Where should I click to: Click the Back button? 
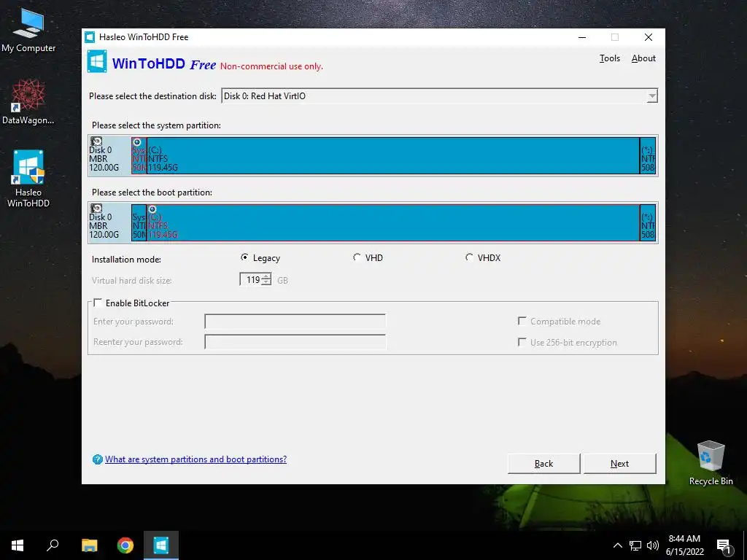point(543,463)
